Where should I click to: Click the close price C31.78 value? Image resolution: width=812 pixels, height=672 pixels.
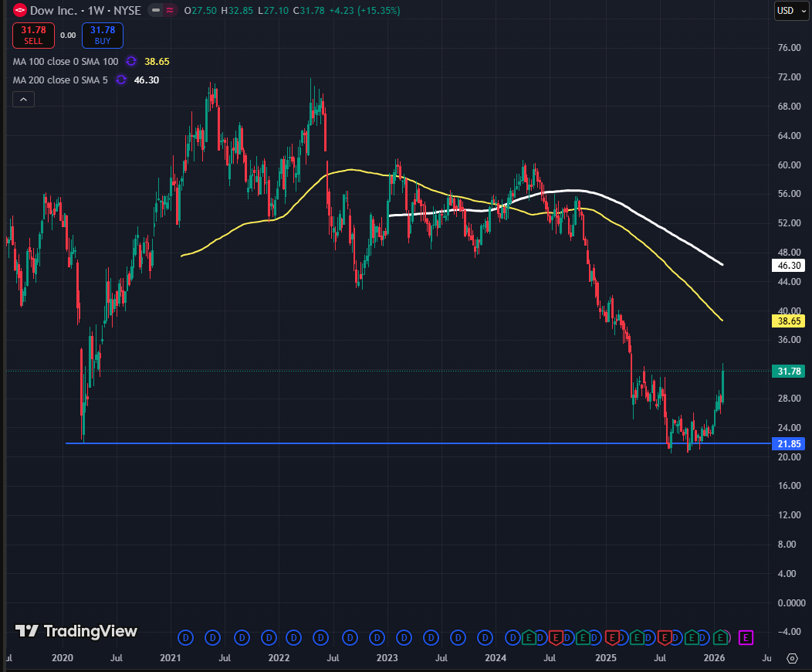tap(309, 10)
